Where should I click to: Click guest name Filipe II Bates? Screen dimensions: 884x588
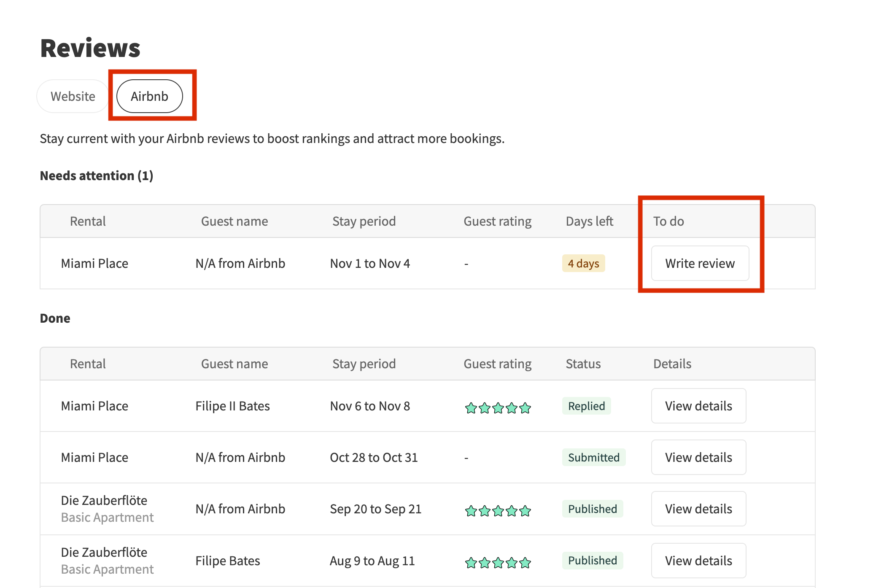tap(232, 406)
